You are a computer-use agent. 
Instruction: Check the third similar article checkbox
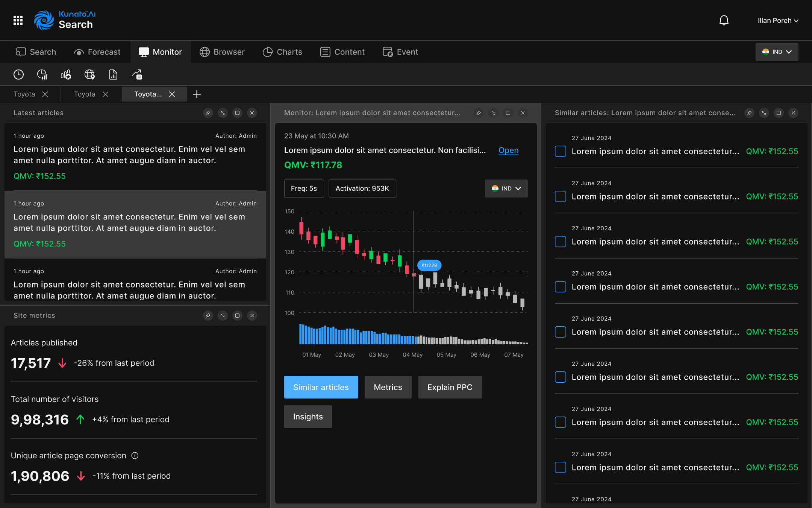[561, 242]
